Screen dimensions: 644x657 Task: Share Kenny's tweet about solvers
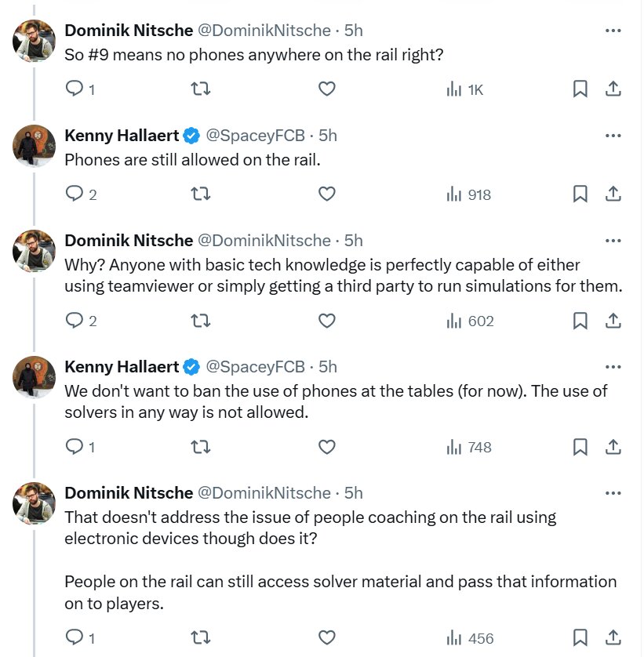[614, 447]
